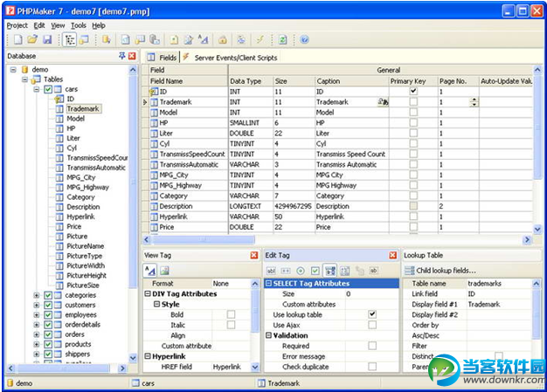Image resolution: width=547 pixels, height=392 pixels.
Task: Select the PictureName field in tree
Action: [86, 246]
